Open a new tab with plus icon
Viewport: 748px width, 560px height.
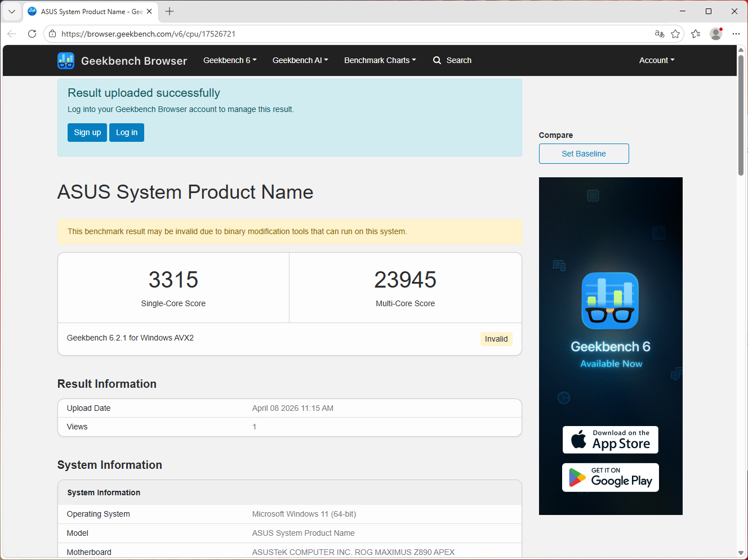pyautogui.click(x=170, y=11)
